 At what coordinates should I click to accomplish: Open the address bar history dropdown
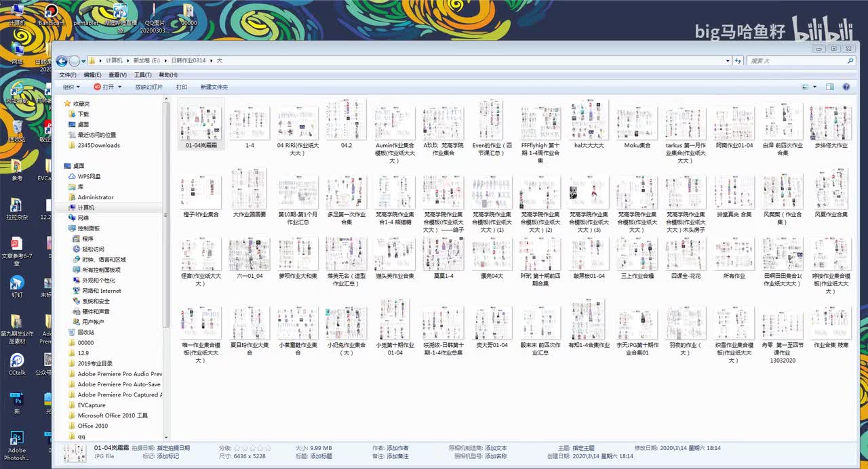click(728, 61)
